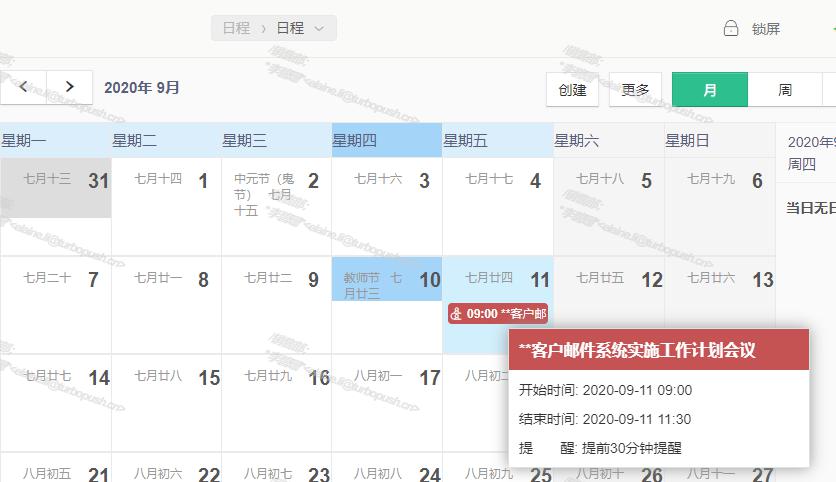Select the August 31 date cell
Viewport: 836px width, 482px height.
55,205
